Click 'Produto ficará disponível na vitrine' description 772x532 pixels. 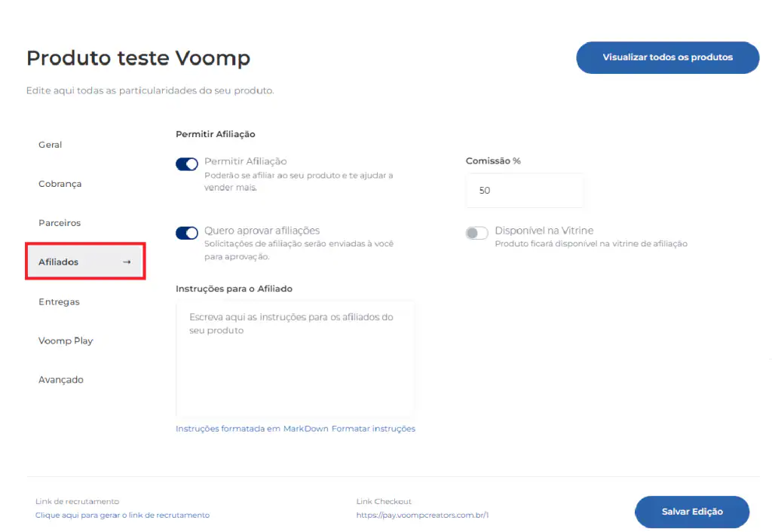591,243
